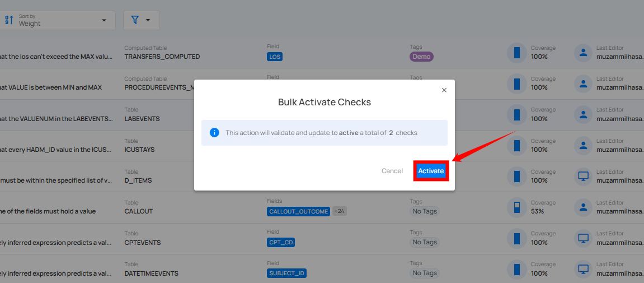Click the LABEVENTS table name
The width and height of the screenshot is (644, 283).
coord(142,118)
